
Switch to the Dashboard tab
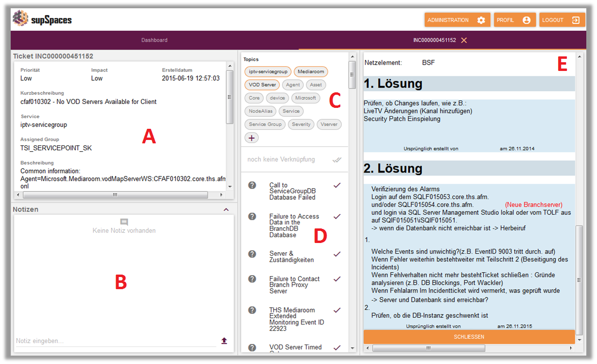(x=155, y=40)
